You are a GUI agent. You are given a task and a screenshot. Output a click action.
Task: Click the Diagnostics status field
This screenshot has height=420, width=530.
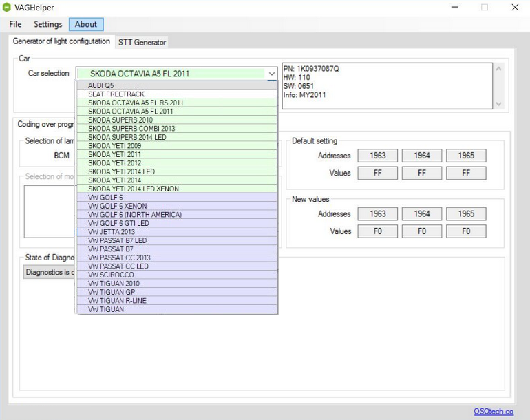pos(50,272)
